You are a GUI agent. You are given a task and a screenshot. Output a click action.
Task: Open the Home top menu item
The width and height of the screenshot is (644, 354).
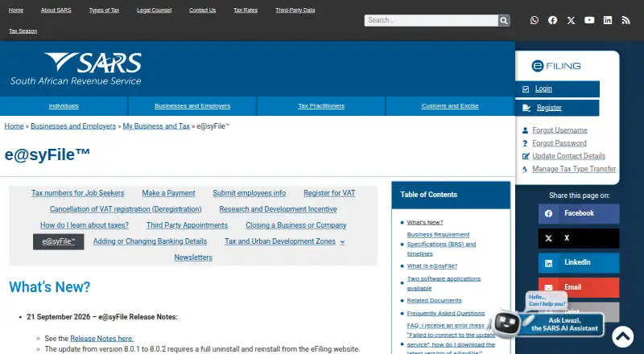pyautogui.click(x=16, y=10)
